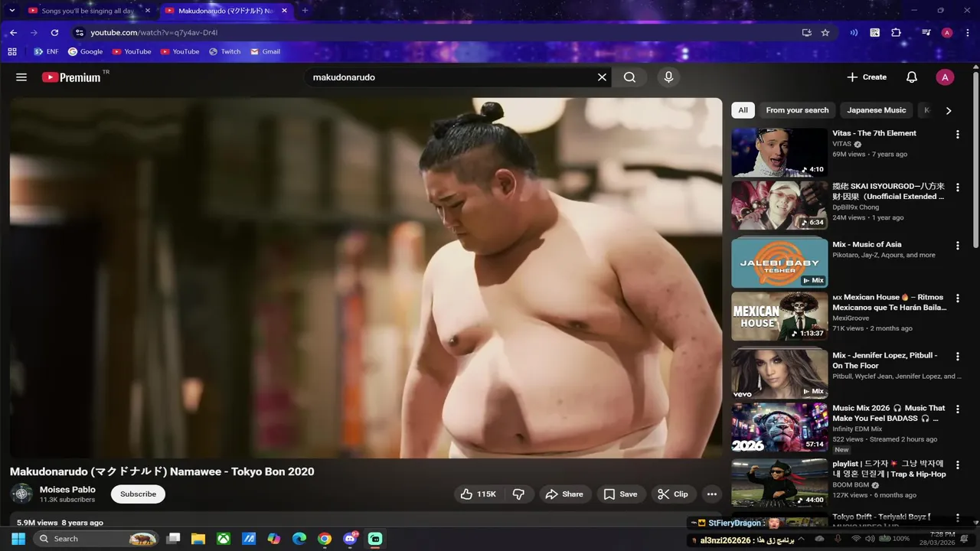Show hidden system tray icons
Viewport: 980px width, 551px height.
pos(801,539)
